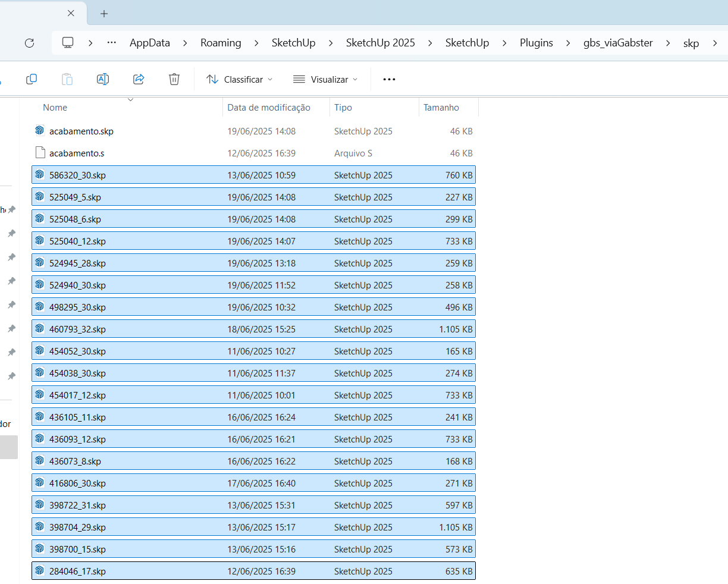
Task: Click the size 635 KB
Action: (459, 571)
